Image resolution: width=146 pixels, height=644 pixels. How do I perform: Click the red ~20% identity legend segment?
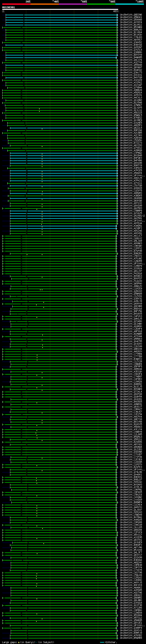[16, 4]
